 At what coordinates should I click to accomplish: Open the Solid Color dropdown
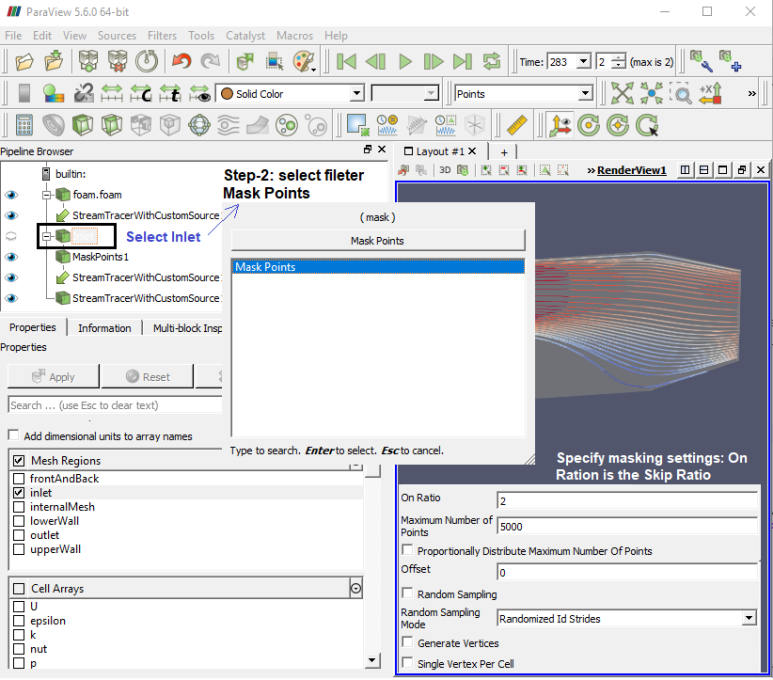coord(290,93)
